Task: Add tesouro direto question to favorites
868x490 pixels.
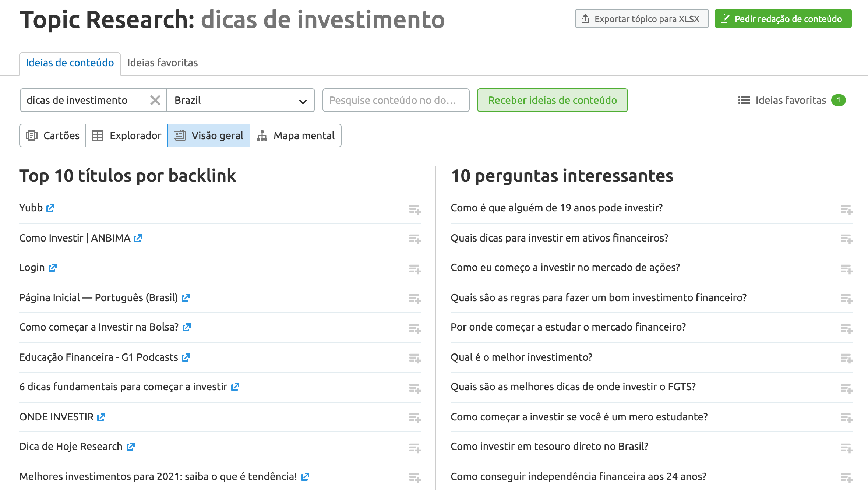Action: [846, 448]
